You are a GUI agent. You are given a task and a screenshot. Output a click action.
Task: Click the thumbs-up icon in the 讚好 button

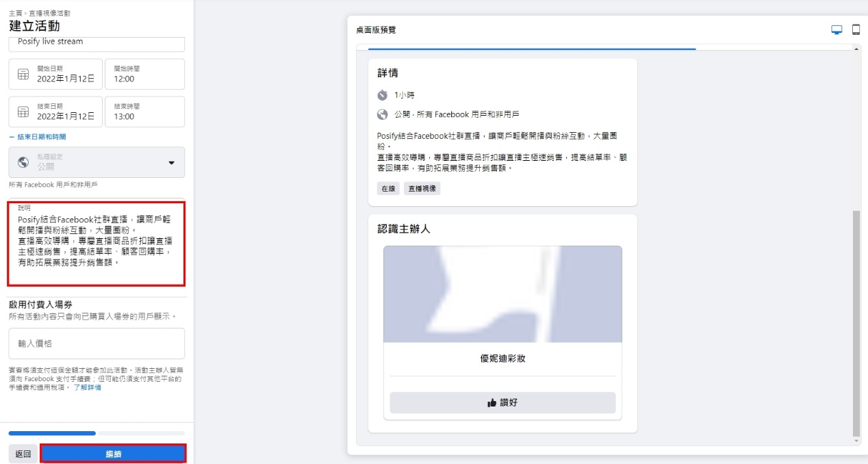[490, 402]
